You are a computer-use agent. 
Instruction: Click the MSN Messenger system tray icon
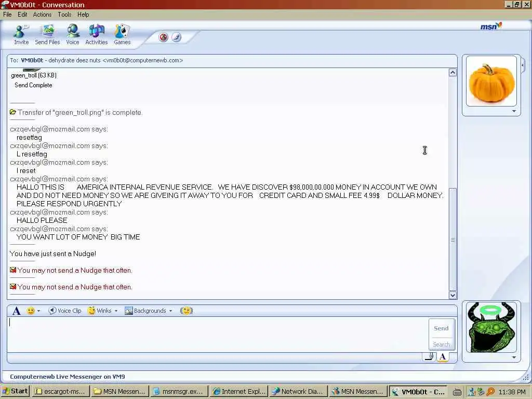pos(472,392)
